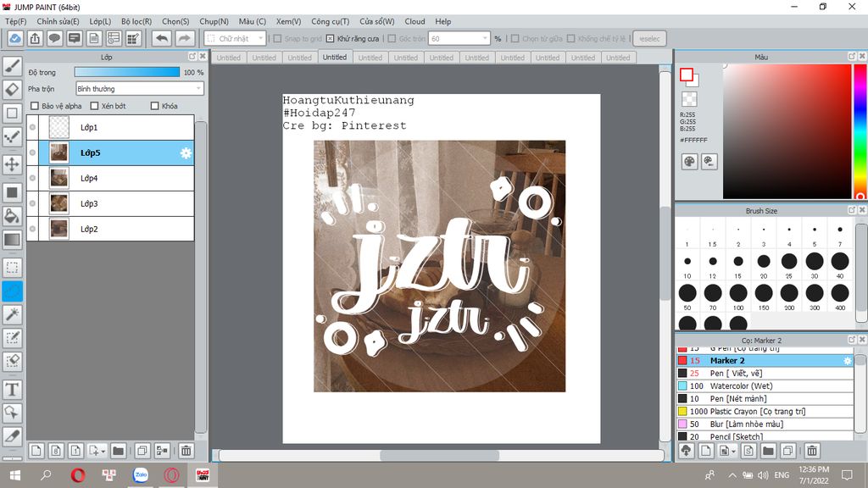
Task: Select the Pen [Nét mảnh] brush
Action: coord(765,399)
